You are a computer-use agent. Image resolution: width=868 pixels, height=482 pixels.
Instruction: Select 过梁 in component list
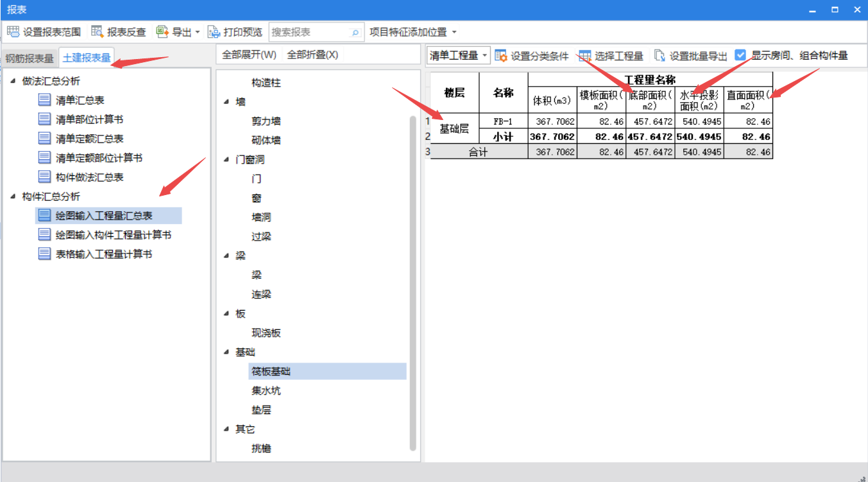click(262, 236)
